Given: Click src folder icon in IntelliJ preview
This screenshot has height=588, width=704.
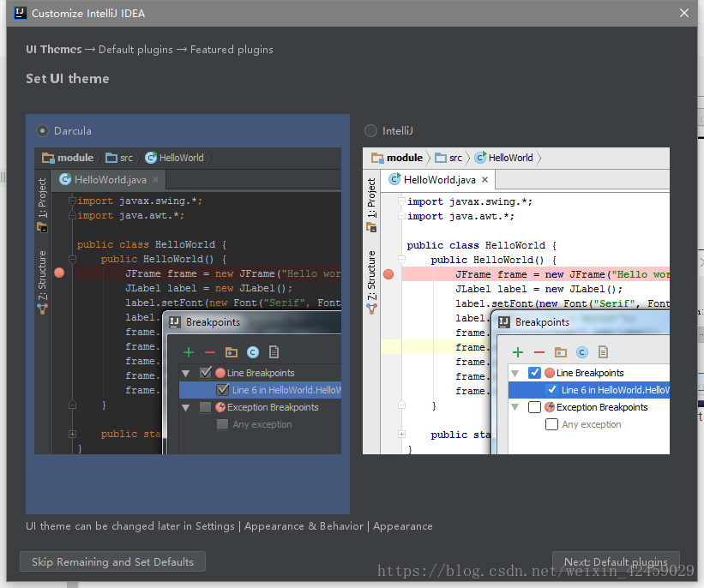Looking at the screenshot, I should [x=441, y=158].
